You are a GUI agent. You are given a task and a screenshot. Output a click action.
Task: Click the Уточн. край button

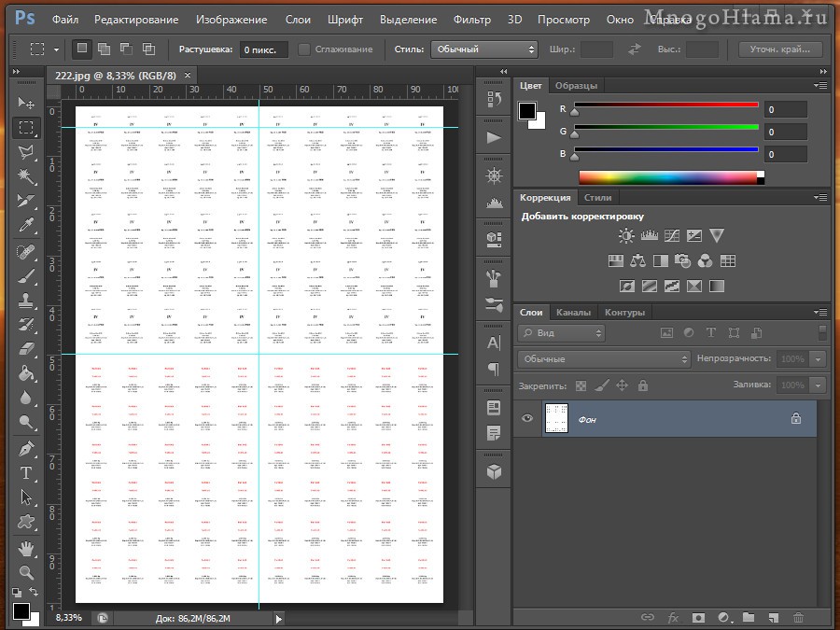[x=780, y=49]
